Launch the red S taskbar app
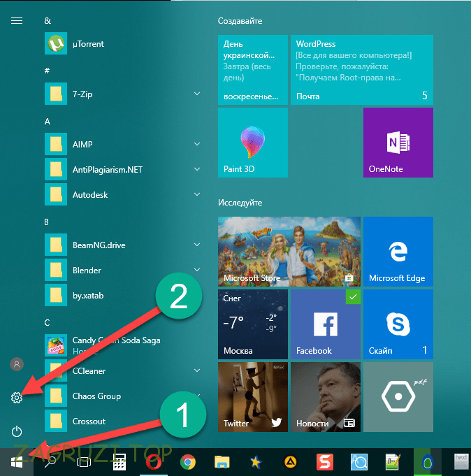The width and height of the screenshot is (471, 476). [325, 462]
